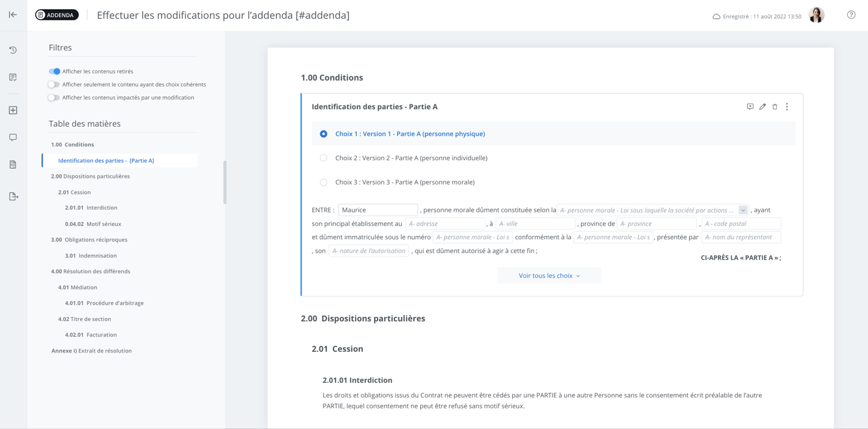Enable Afficher les contenus impactés par une modification
Screen dimensions: 868x429
(x=54, y=98)
